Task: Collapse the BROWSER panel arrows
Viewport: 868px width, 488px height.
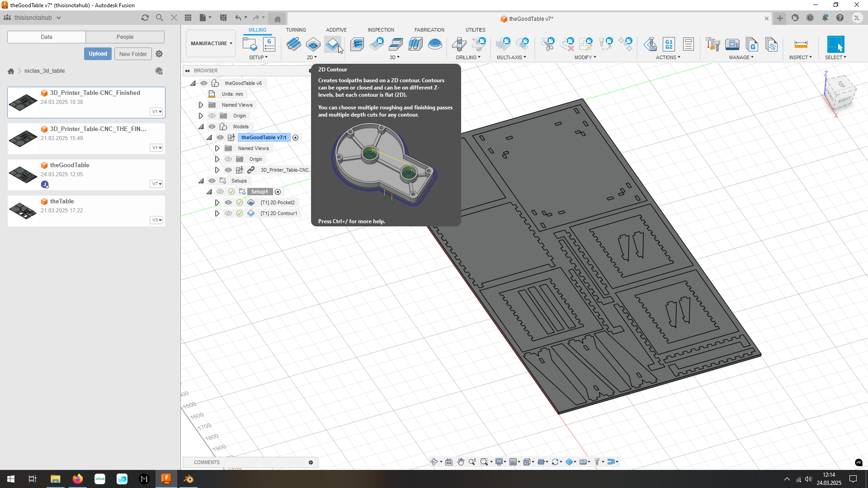Action: click(187, 70)
